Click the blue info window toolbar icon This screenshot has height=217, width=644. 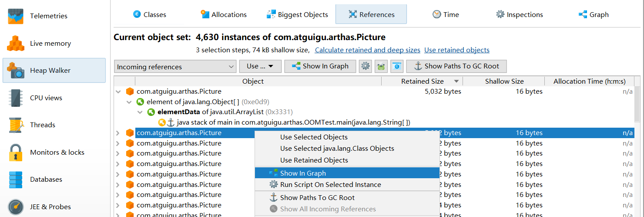click(x=397, y=66)
